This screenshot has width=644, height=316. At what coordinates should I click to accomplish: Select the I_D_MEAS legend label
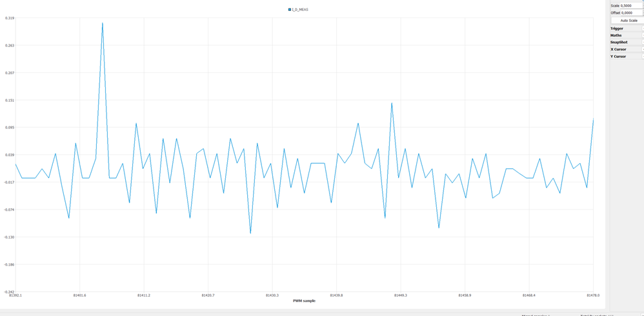coord(300,10)
